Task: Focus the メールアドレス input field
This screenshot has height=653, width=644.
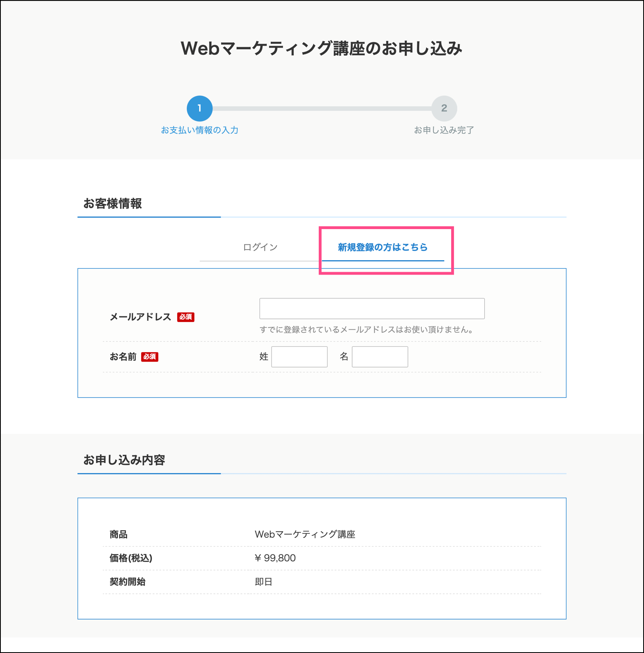Action: pos(372,309)
